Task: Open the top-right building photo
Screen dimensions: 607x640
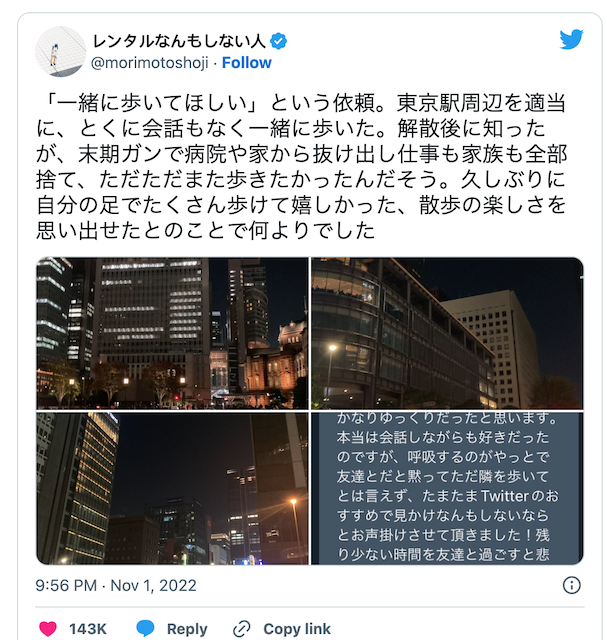Action: tap(447, 333)
